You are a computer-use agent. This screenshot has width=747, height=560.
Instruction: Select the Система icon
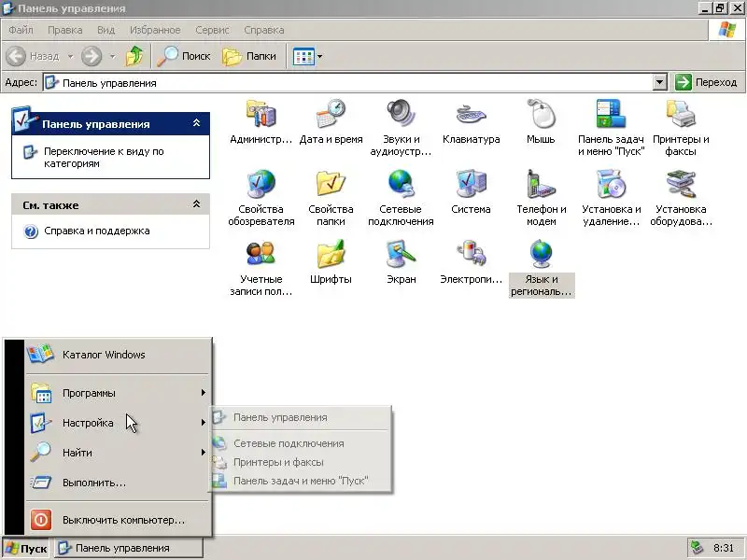(471, 191)
